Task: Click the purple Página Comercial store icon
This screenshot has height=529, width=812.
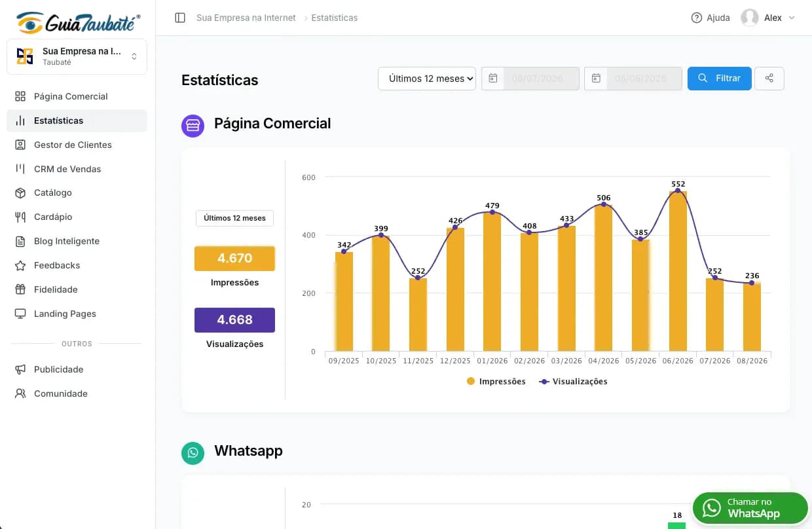Action: click(193, 126)
